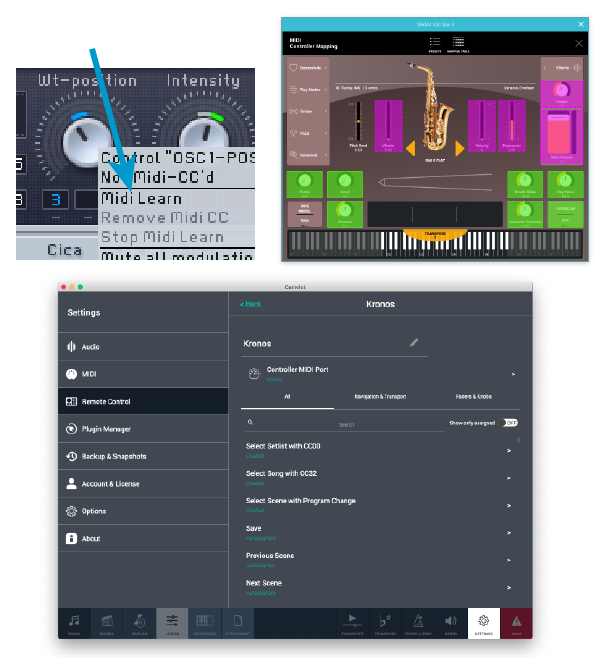The height and width of the screenshot is (658, 601).
Task: Click the Effects panel header in SWAM
Action: [562, 68]
